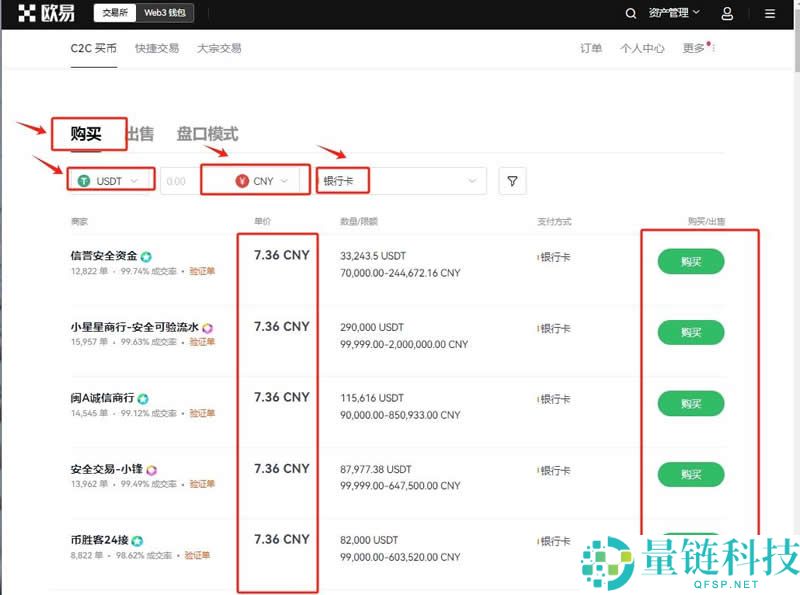Click the filter funnel icon next to payment dropdown
Image resolution: width=800 pixels, height=595 pixels.
(x=512, y=180)
